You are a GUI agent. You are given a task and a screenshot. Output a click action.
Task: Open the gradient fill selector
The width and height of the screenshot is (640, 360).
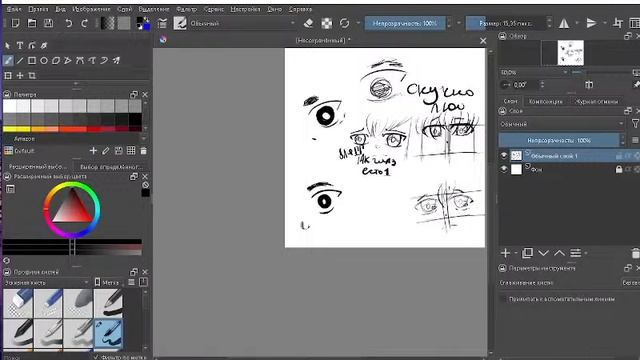coord(108,23)
